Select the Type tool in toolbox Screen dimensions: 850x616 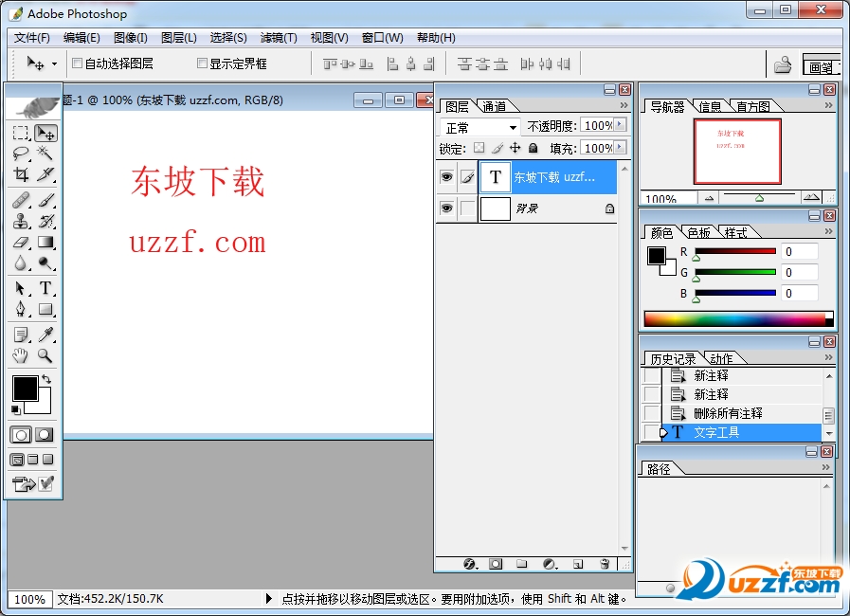coord(46,288)
